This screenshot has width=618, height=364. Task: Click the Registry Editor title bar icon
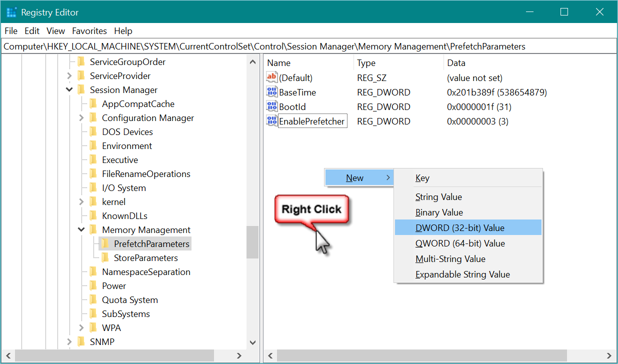[x=11, y=12]
